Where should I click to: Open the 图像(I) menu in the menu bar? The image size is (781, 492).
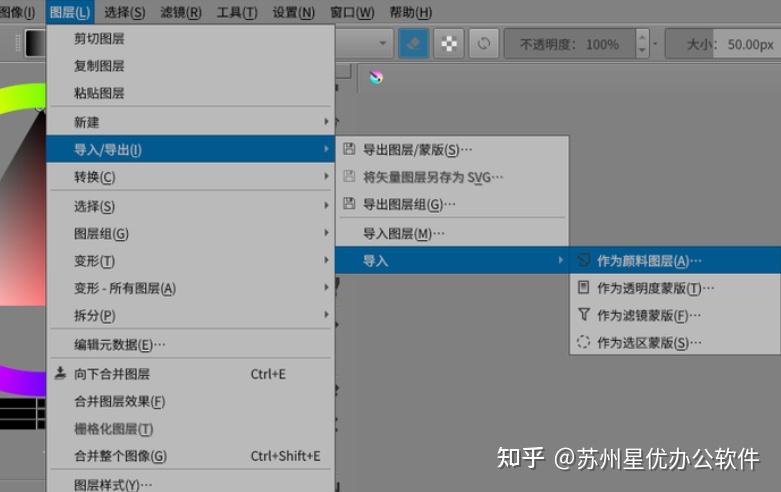pyautogui.click(x=17, y=12)
